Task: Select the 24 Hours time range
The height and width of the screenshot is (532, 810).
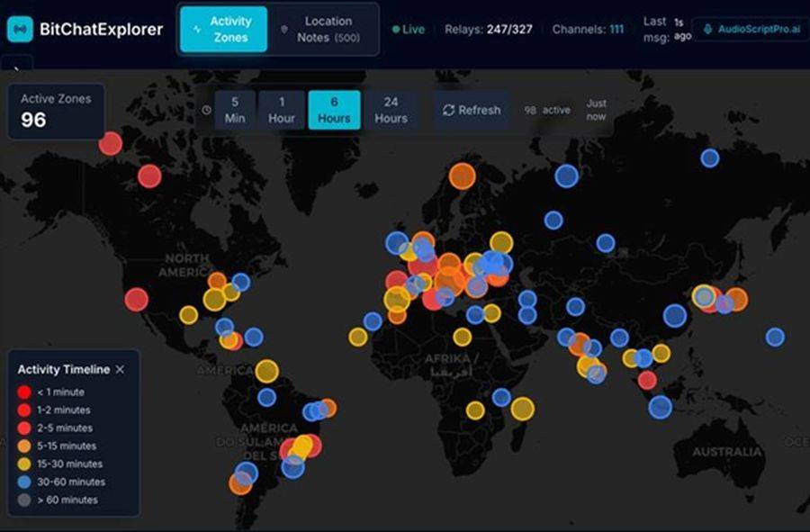Action: (x=391, y=110)
